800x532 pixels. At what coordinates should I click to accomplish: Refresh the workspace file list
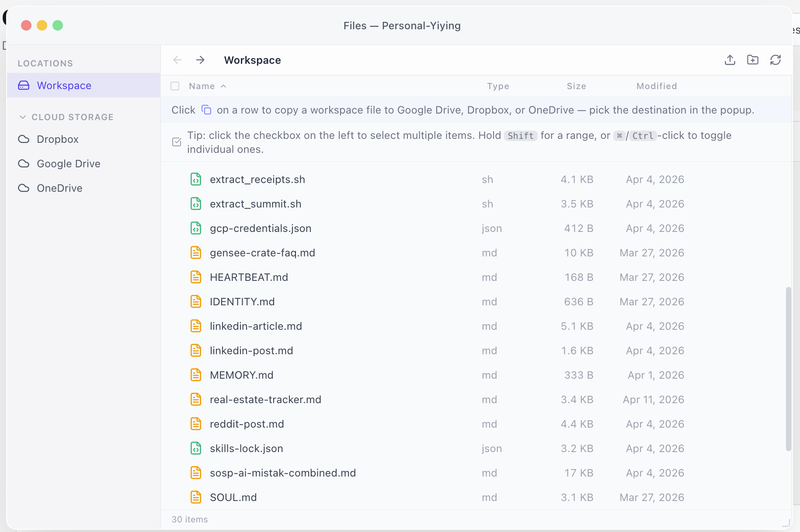(x=776, y=60)
